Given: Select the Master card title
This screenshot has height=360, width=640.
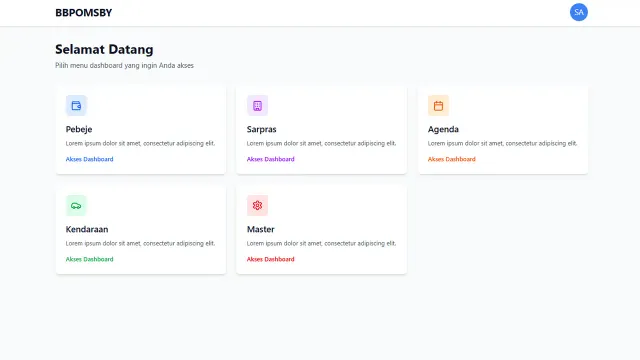Looking at the screenshot, I should coord(260,229).
